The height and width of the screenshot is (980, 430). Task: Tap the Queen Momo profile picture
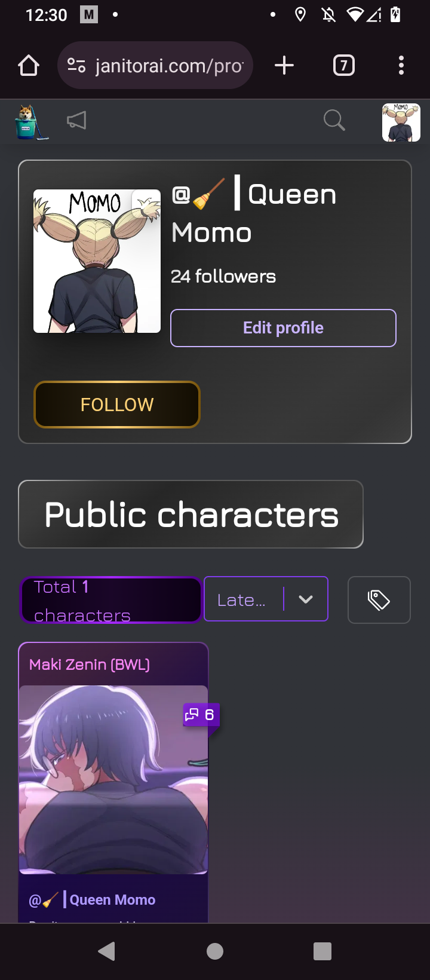pos(97,261)
